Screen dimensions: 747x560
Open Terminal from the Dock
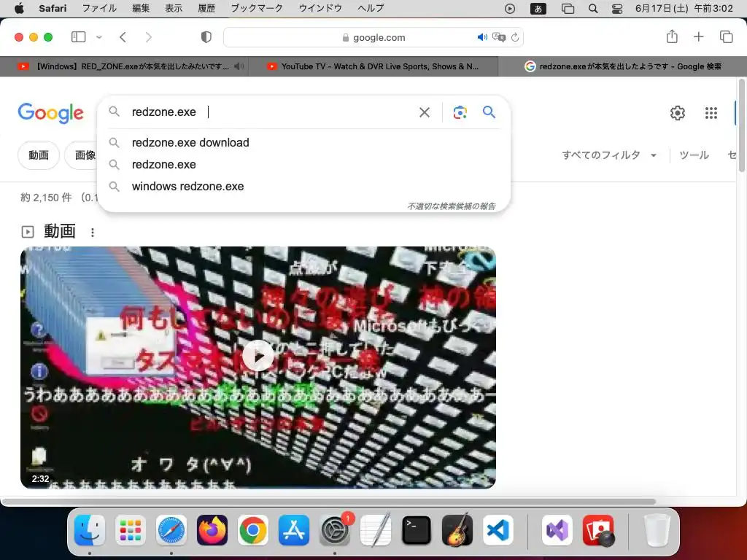click(x=417, y=531)
